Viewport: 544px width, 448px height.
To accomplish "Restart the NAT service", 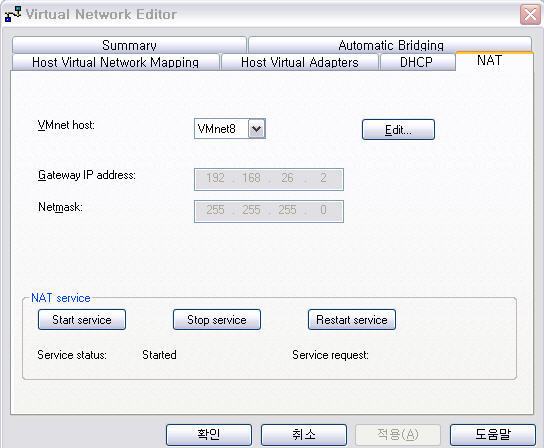I will point(352,320).
